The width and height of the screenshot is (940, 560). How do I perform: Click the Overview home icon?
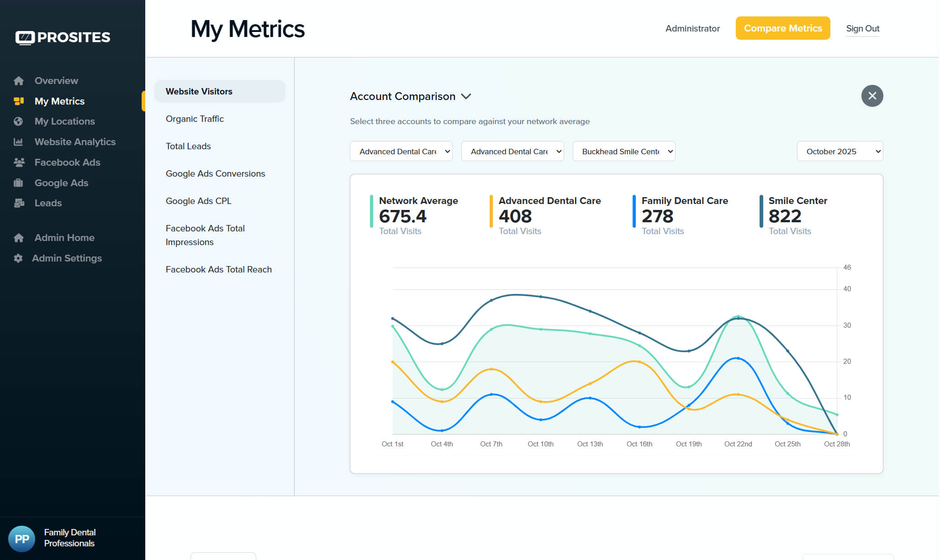point(19,81)
